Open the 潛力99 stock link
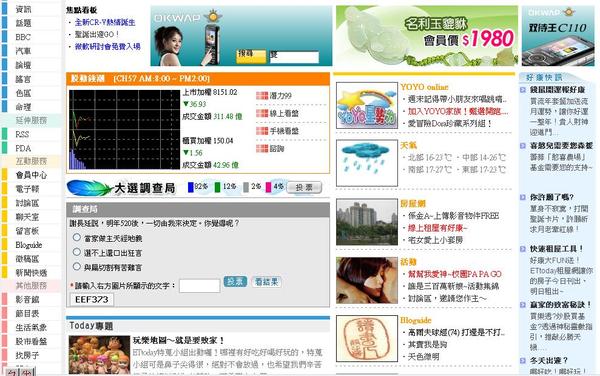Screen dimensions: 600x376 (280, 96)
